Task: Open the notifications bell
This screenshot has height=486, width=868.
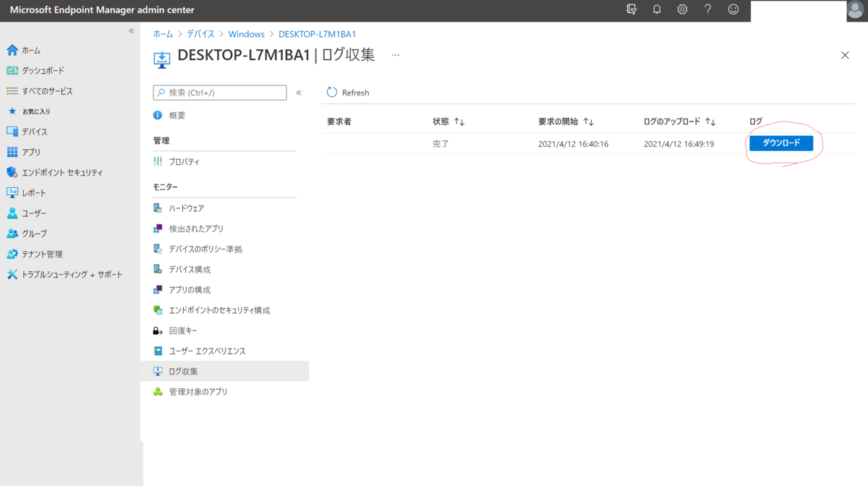Action: pyautogui.click(x=657, y=9)
